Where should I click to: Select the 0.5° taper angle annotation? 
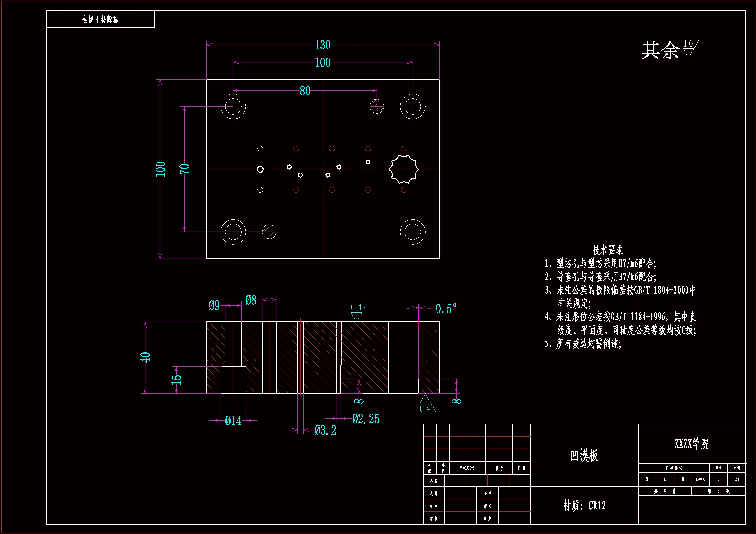coord(446,309)
